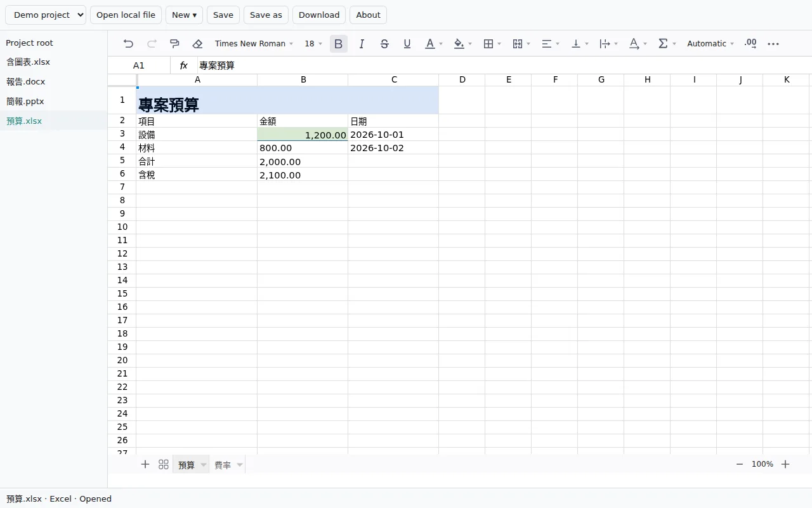Screen dimensions: 812x508
Task: Click the A1 cell name box
Action: tap(139, 65)
